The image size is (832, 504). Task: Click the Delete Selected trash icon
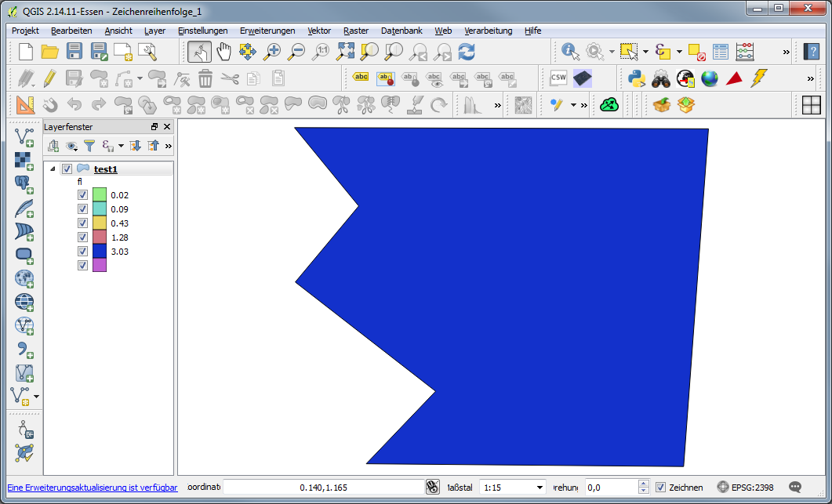point(205,78)
